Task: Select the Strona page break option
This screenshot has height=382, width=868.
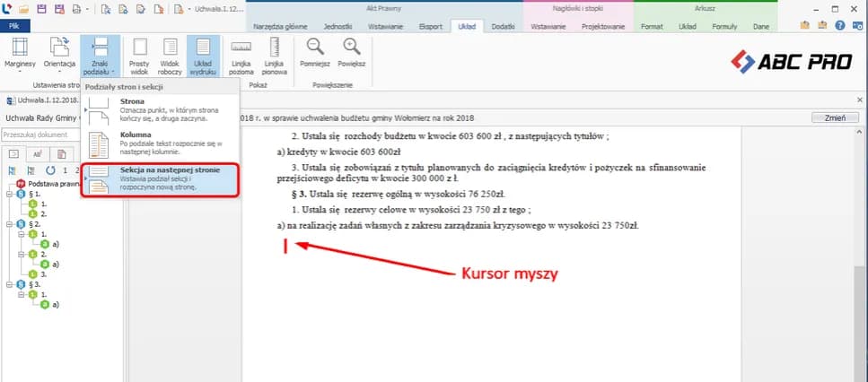Action: 161,110
